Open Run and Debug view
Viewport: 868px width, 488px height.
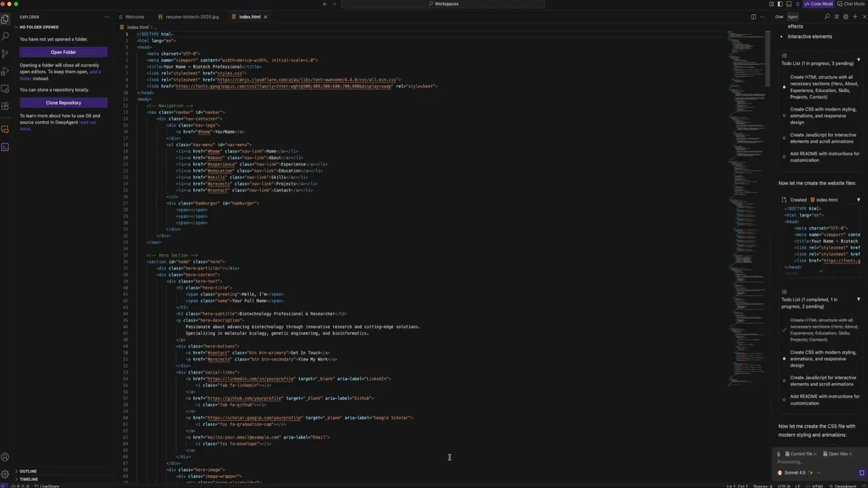pos(5,71)
